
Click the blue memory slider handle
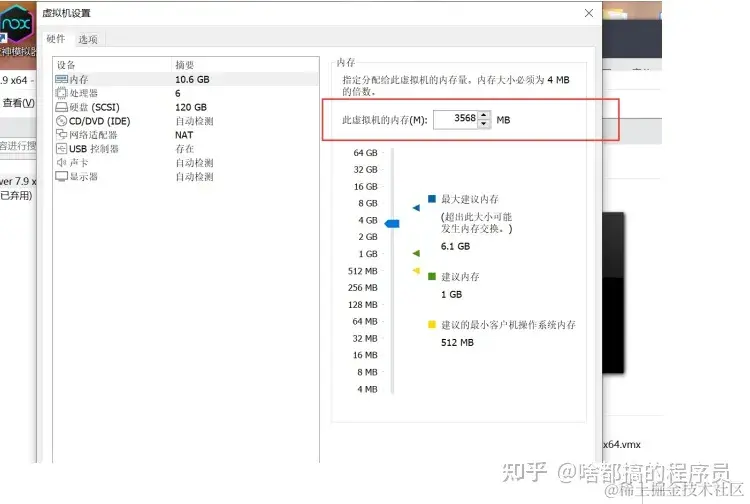click(392, 223)
